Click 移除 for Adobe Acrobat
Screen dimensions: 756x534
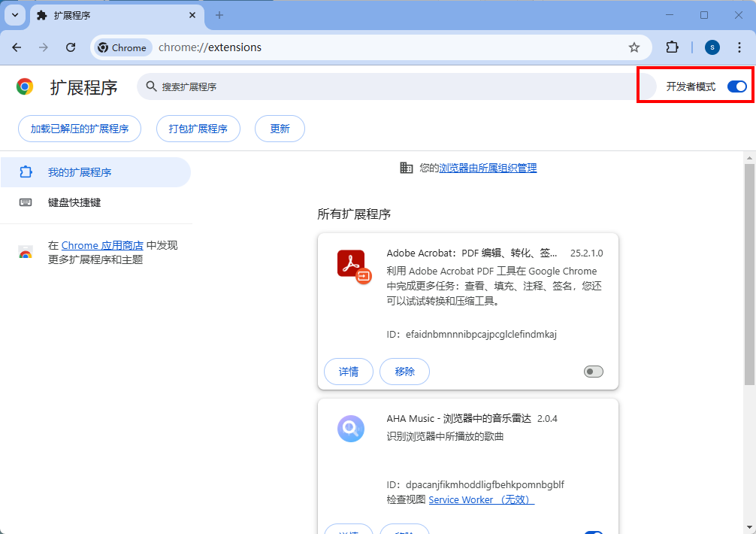point(404,372)
